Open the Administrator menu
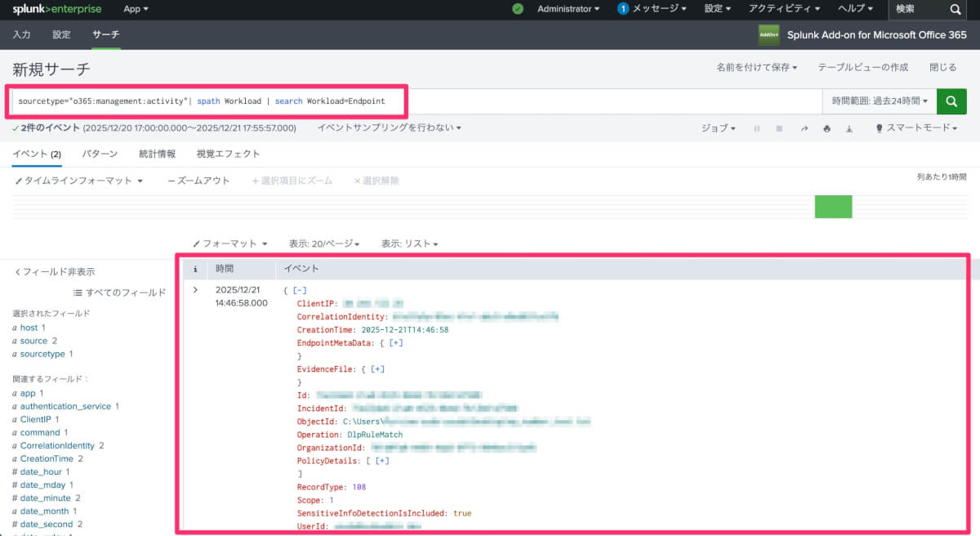This screenshot has height=536, width=980. 568,9
